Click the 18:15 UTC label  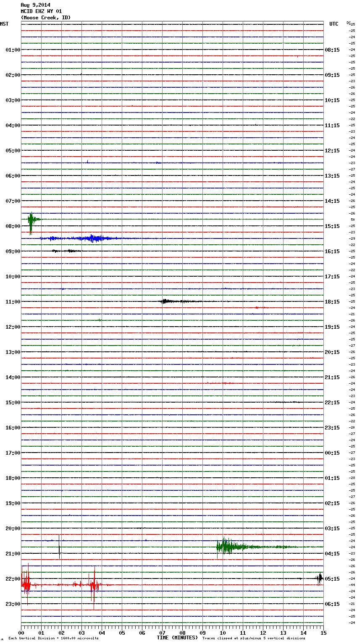pos(332,302)
